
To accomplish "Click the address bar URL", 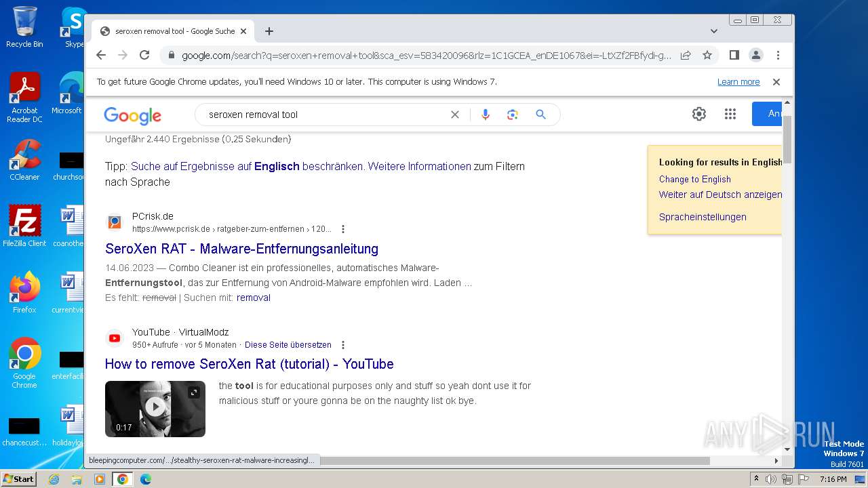I will [426, 55].
